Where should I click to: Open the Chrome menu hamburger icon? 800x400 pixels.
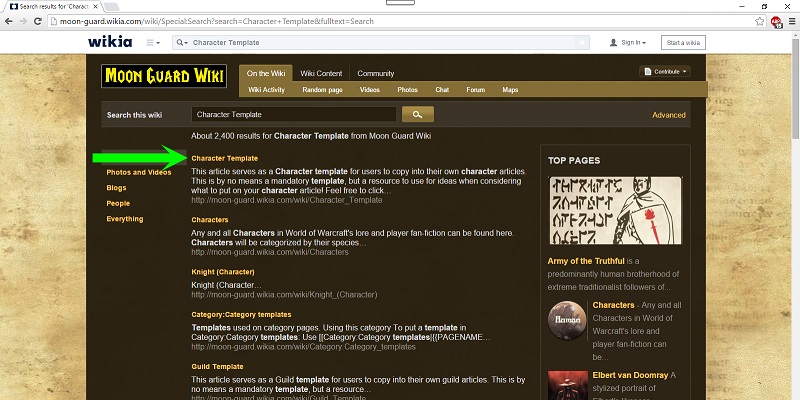[792, 21]
